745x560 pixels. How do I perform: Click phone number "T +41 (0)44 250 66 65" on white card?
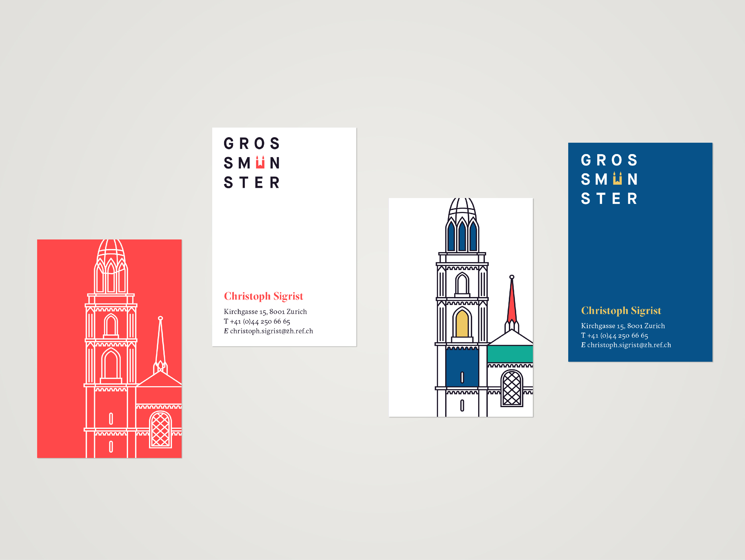tap(257, 322)
